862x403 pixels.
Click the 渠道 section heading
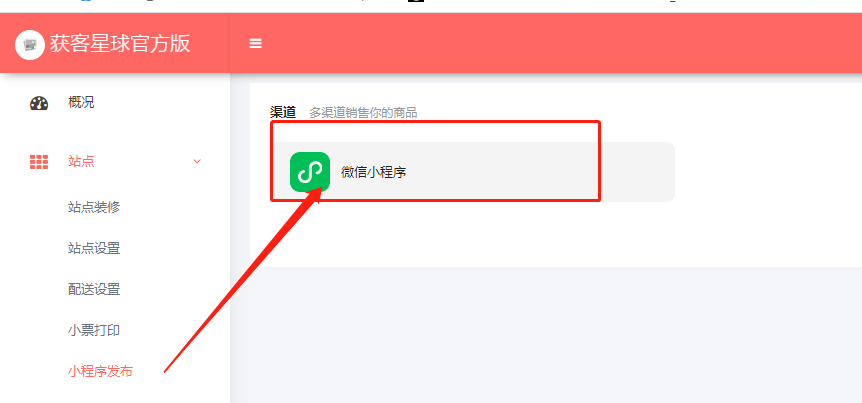click(x=283, y=113)
